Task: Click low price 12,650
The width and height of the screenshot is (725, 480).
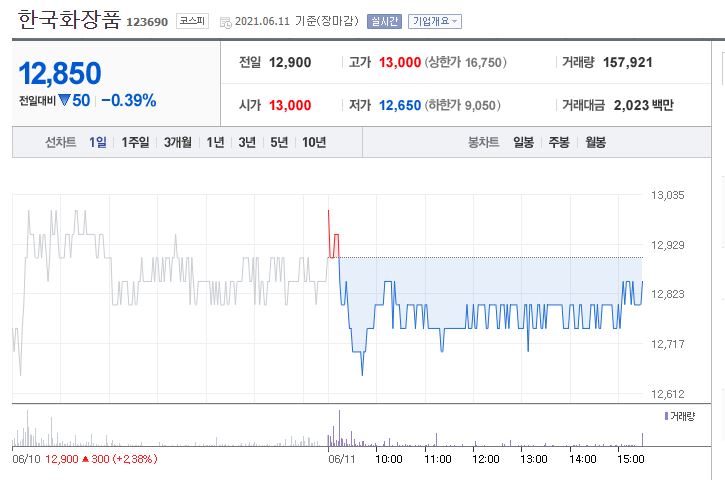Action: coord(399,105)
